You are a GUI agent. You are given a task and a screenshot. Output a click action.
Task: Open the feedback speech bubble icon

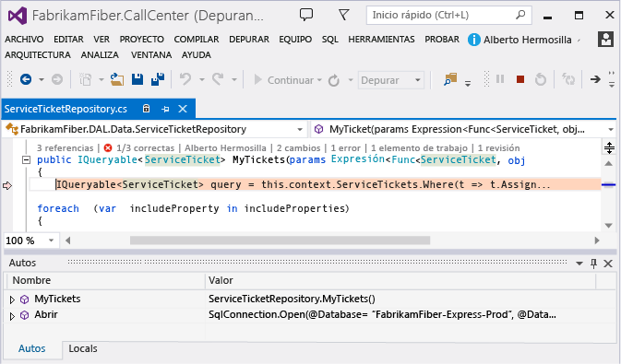(305, 15)
